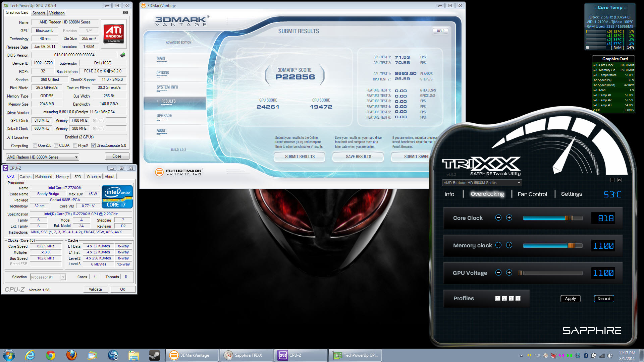The width and height of the screenshot is (644, 362).
Task: Click the Submit Results button
Action: pyautogui.click(x=300, y=157)
